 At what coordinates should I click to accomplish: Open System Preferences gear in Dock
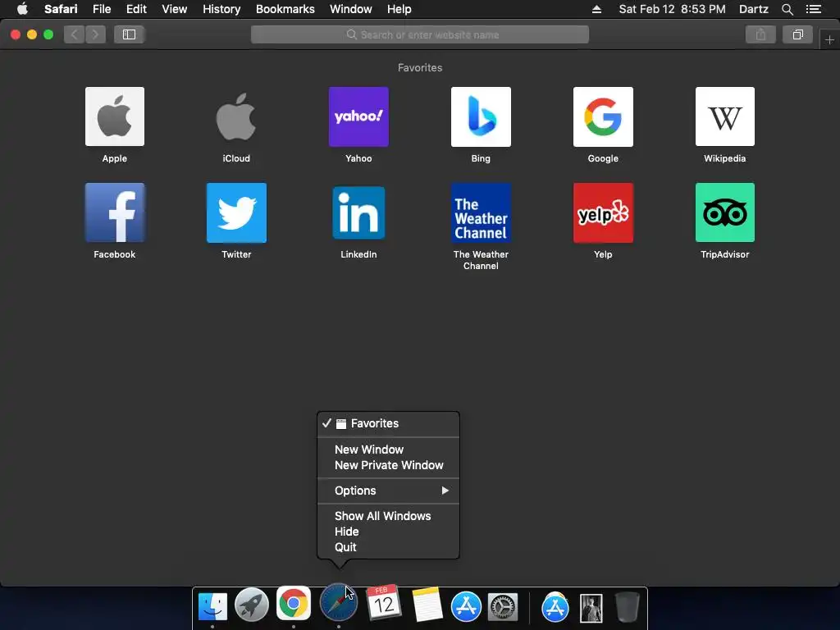click(503, 607)
